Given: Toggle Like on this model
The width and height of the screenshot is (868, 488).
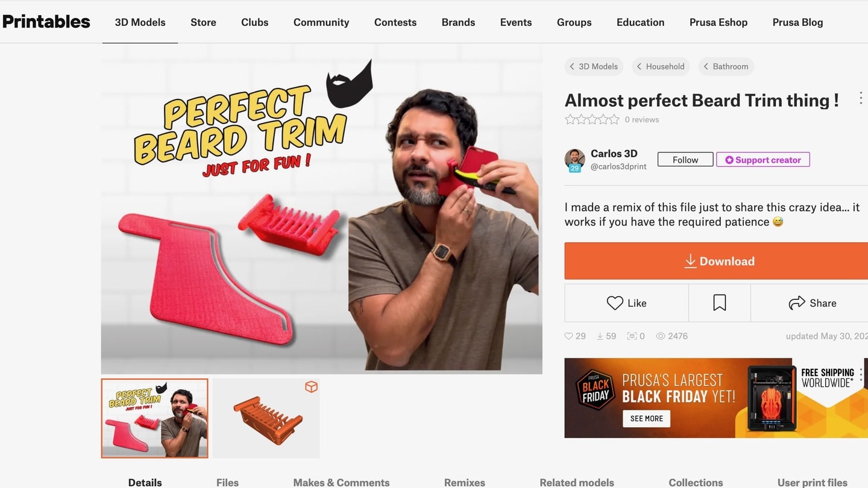Looking at the screenshot, I should [626, 303].
